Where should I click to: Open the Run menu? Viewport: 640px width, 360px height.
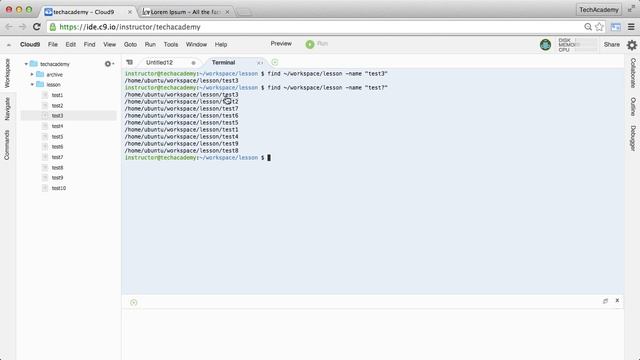[x=150, y=44]
